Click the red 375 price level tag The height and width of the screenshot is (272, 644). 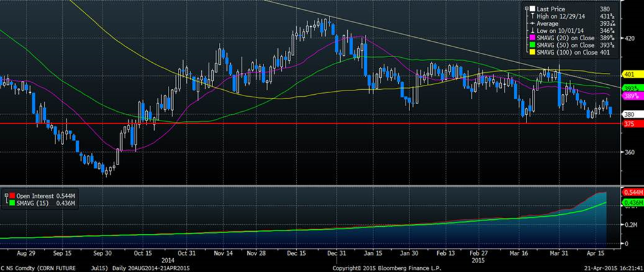click(x=629, y=124)
